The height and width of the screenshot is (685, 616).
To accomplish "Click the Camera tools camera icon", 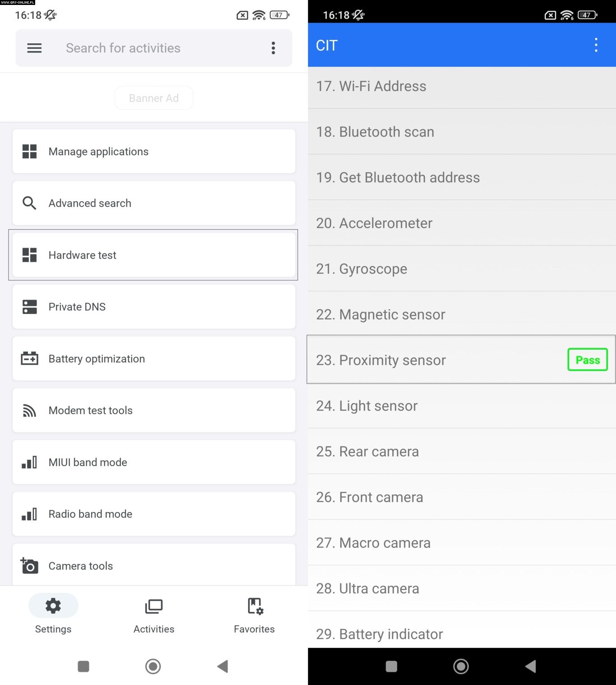I will coord(30,565).
